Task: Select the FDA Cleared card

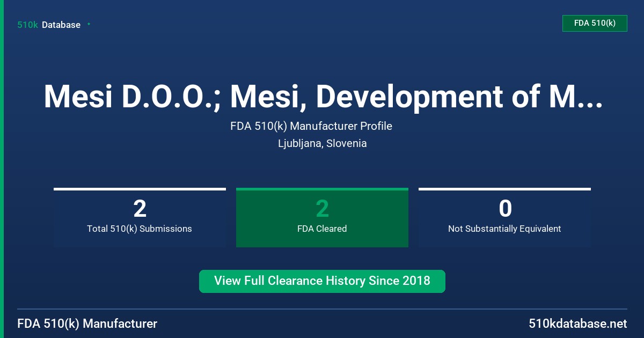Action: pyautogui.click(x=322, y=218)
